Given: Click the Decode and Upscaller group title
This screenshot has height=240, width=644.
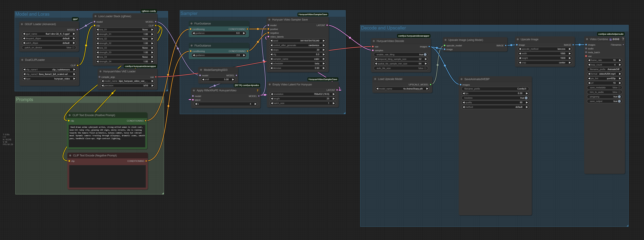Looking at the screenshot, I should (x=383, y=28).
